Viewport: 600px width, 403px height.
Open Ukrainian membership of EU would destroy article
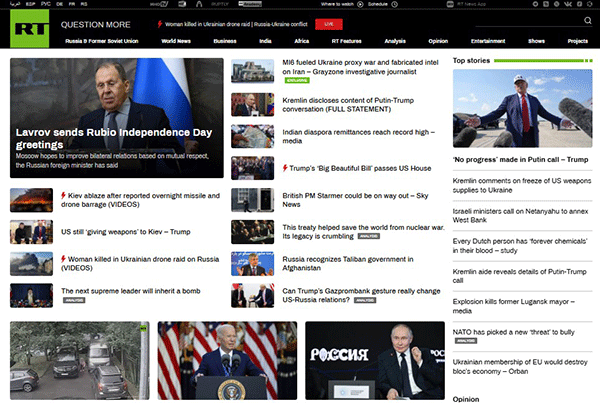coord(520,366)
